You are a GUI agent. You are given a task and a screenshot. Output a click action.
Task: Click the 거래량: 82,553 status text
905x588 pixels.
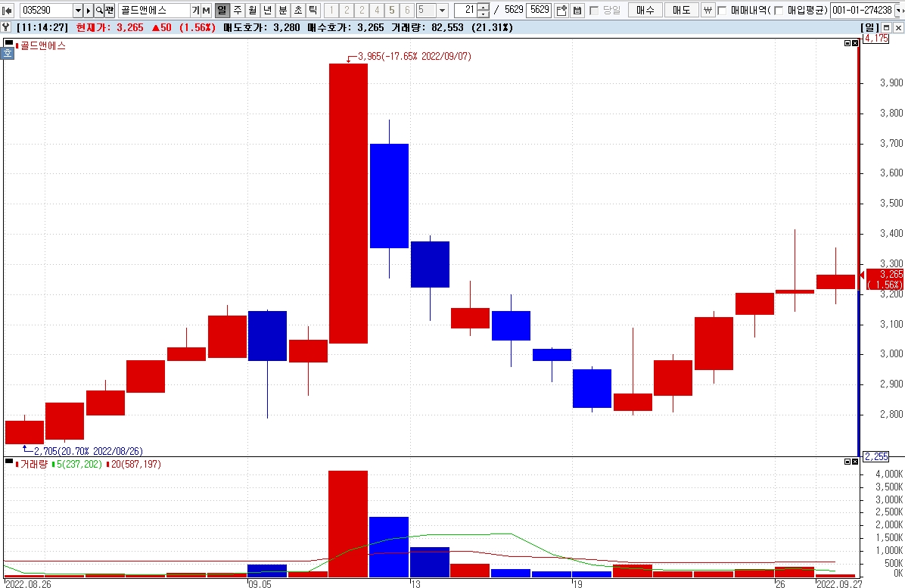click(x=427, y=27)
